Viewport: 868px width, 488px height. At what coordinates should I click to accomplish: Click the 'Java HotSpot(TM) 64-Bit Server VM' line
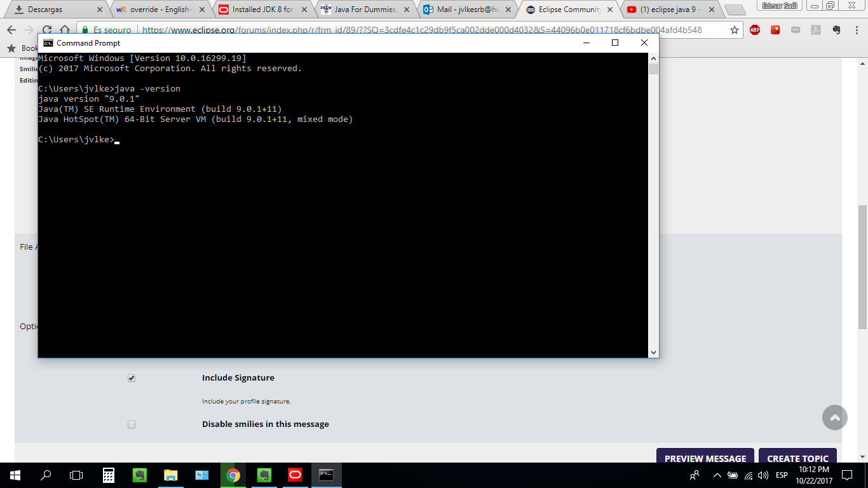pyautogui.click(x=196, y=119)
